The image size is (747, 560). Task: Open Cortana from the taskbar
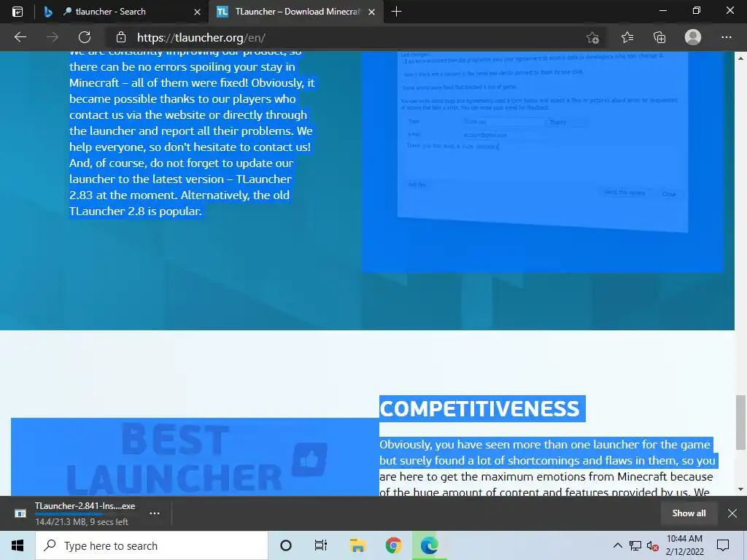(x=286, y=545)
